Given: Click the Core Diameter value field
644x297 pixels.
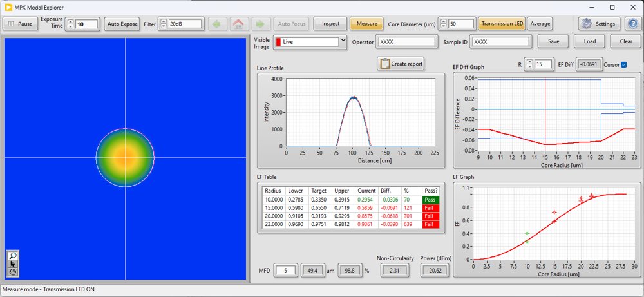Looking at the screenshot, I should [461, 24].
